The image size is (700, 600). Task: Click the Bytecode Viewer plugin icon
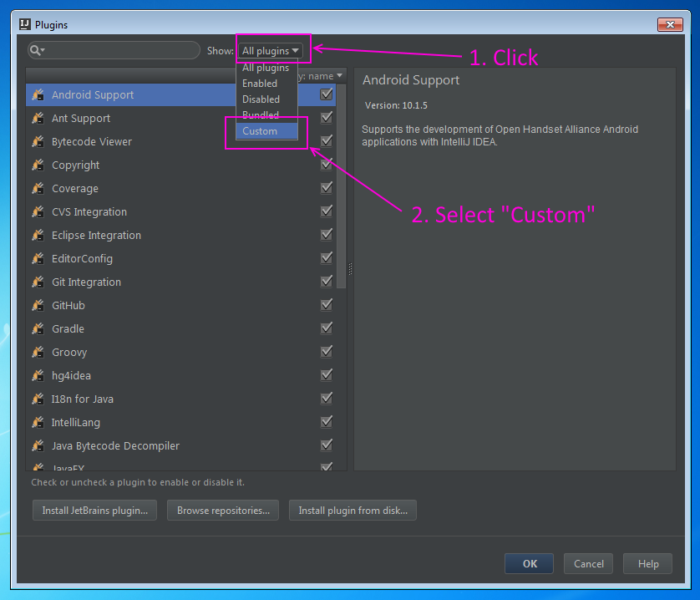tap(38, 141)
